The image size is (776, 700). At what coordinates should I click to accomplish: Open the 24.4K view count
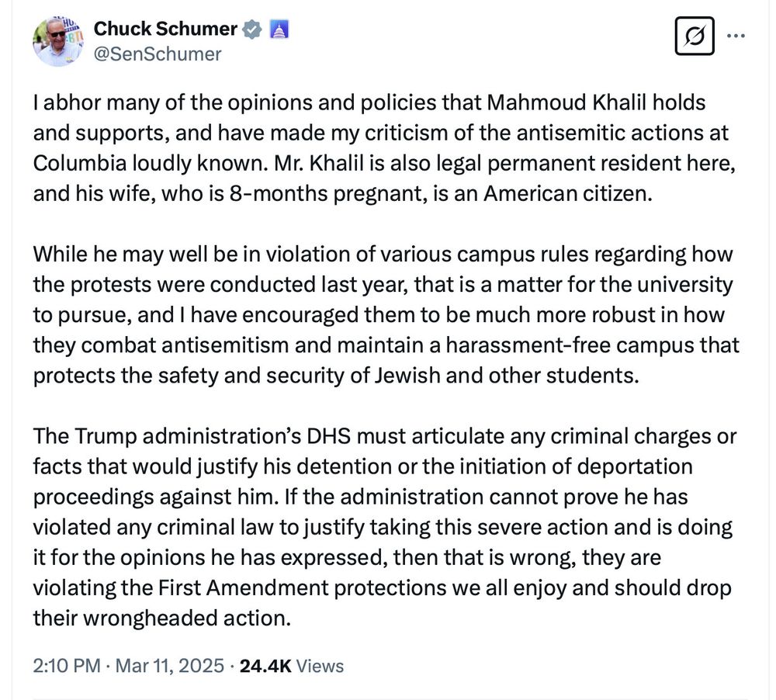265,666
